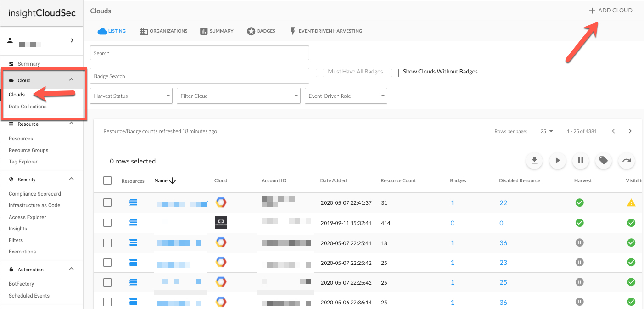Click paused harvest icon in the 18-resource row
This screenshot has height=309, width=644.
(x=580, y=242)
